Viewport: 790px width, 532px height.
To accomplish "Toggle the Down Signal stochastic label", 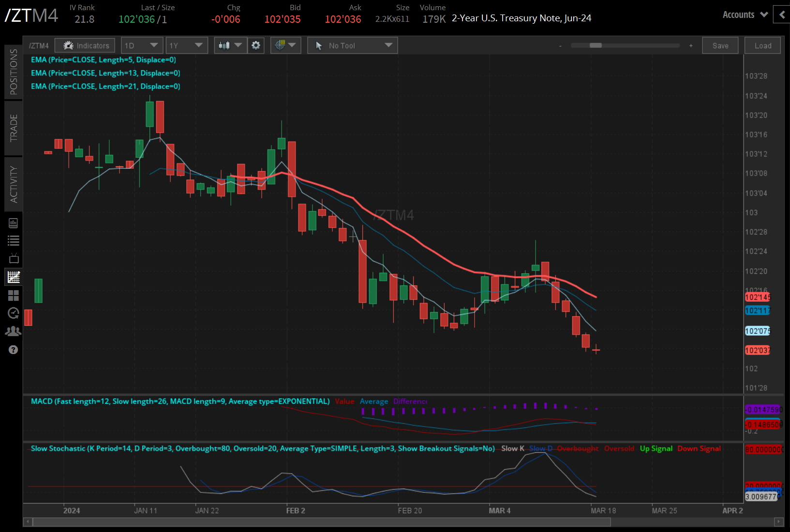I will click(699, 448).
